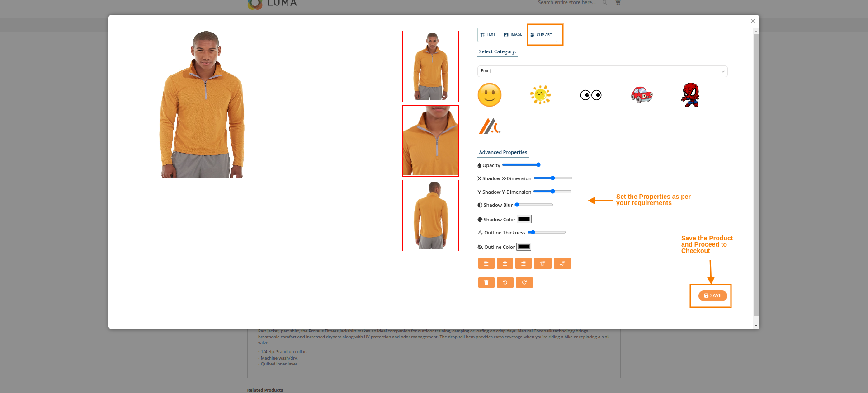This screenshot has height=393, width=868.
Task: Select the smiling sun clip art
Action: (540, 95)
